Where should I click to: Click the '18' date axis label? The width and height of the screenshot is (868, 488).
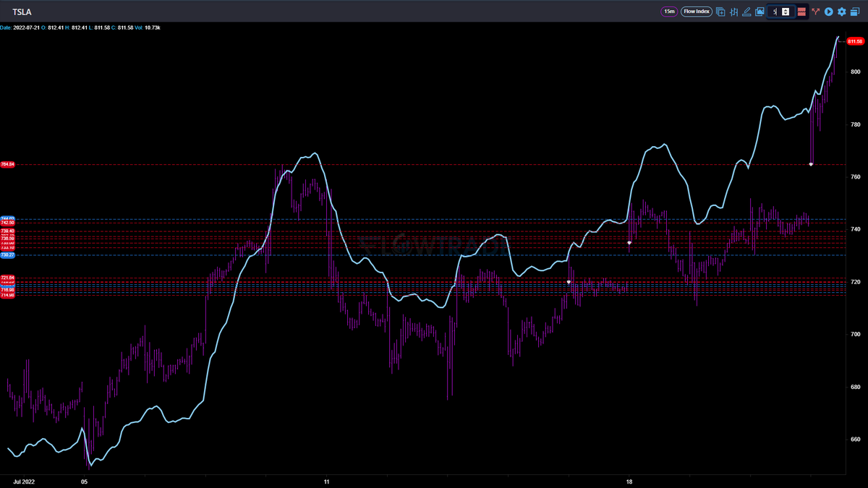click(629, 480)
